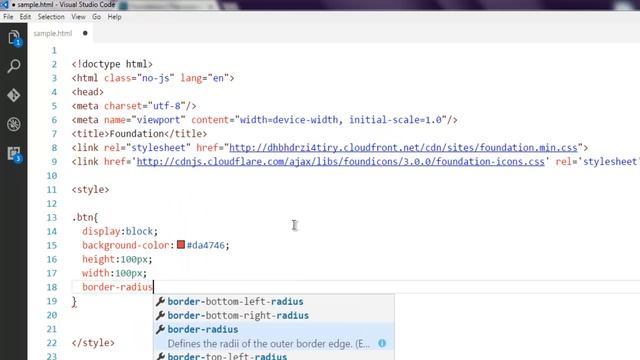This screenshot has height=360, width=640.
Task: Click the <!doctype html> line
Action: tap(112, 64)
